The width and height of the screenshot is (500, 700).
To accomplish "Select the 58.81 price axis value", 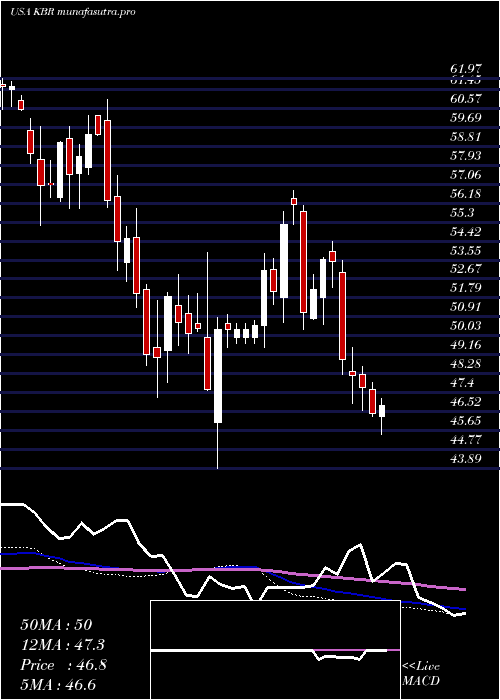I will tap(466, 136).
